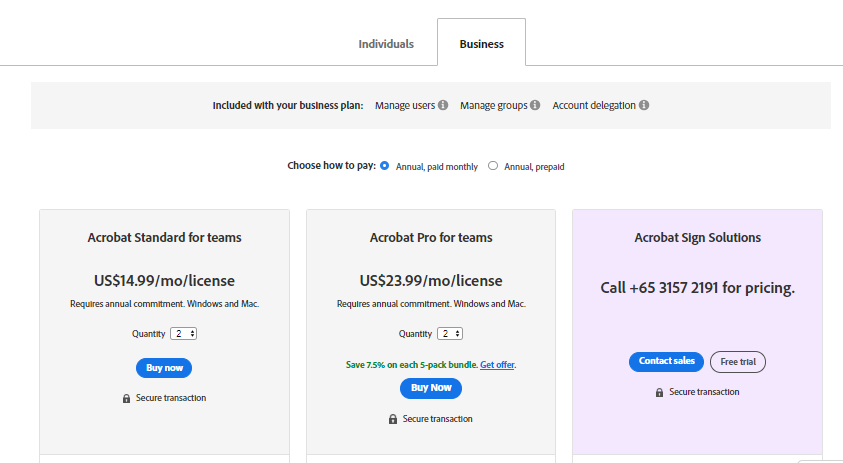Open info icon next to Manage groups
The width and height of the screenshot is (843, 463).
click(x=535, y=105)
